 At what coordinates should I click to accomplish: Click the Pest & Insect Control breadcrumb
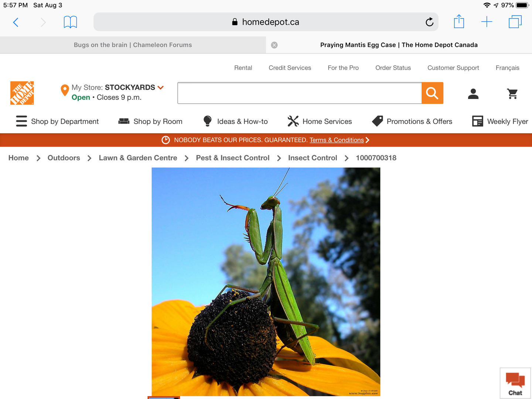pyautogui.click(x=233, y=158)
